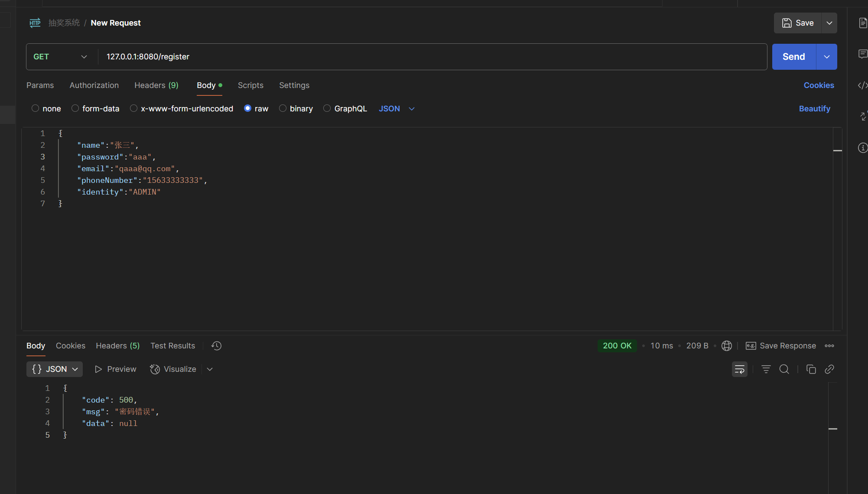Image resolution: width=868 pixels, height=494 pixels.
Task: Click the response history clock icon
Action: [216, 346]
